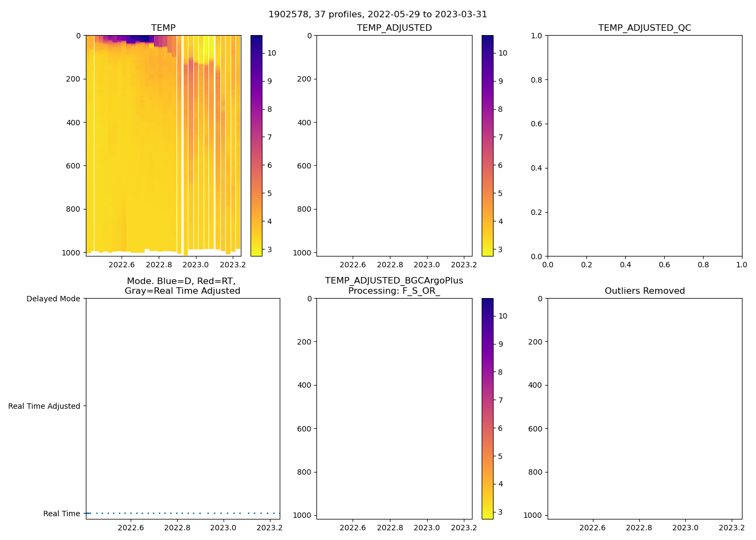Click the figure title with float ID 1902578
The width and height of the screenshot is (756, 540).
(x=377, y=15)
